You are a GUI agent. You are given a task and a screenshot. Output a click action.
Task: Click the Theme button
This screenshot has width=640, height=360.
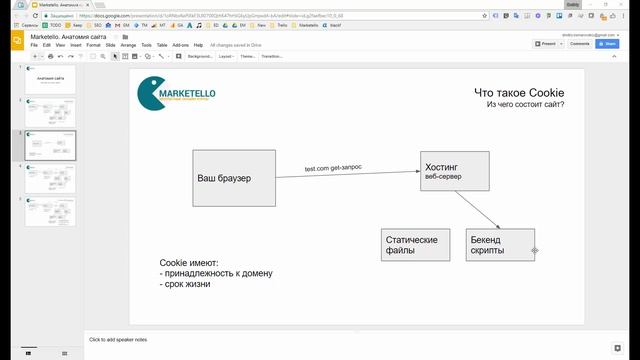tap(247, 56)
